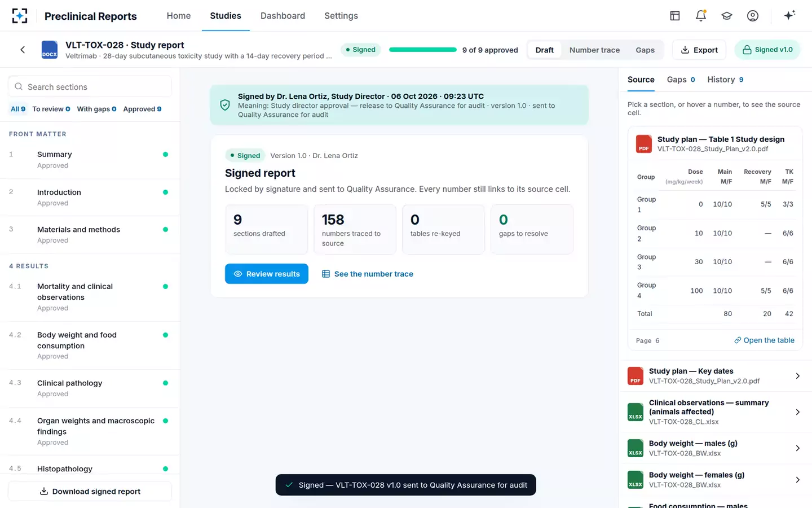Switch to the Number trace view
812x508 pixels.
594,50
